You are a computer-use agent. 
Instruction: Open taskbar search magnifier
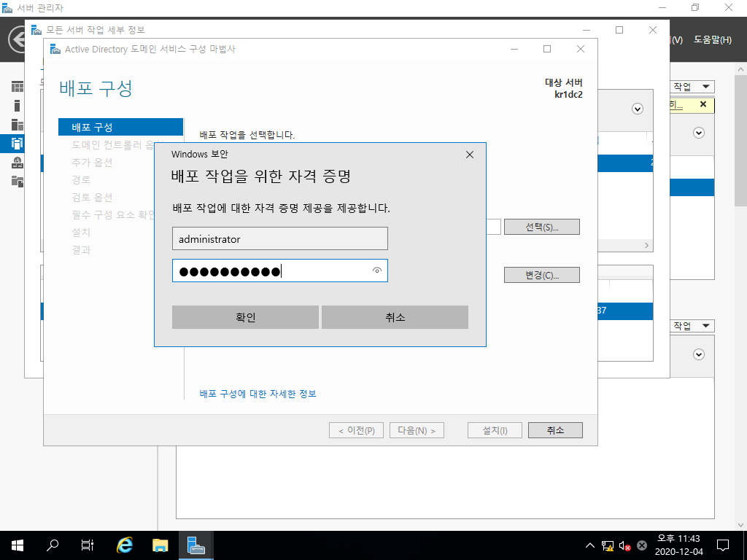click(x=52, y=545)
